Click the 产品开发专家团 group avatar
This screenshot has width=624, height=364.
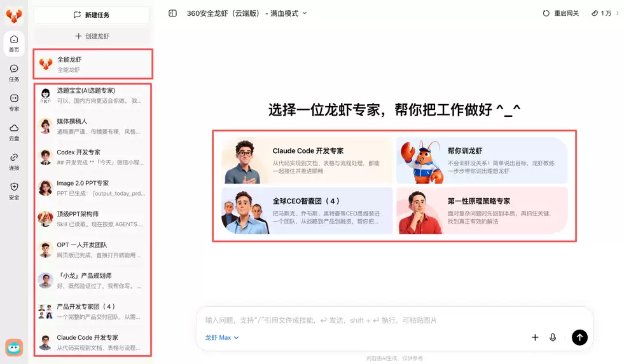pos(45,311)
